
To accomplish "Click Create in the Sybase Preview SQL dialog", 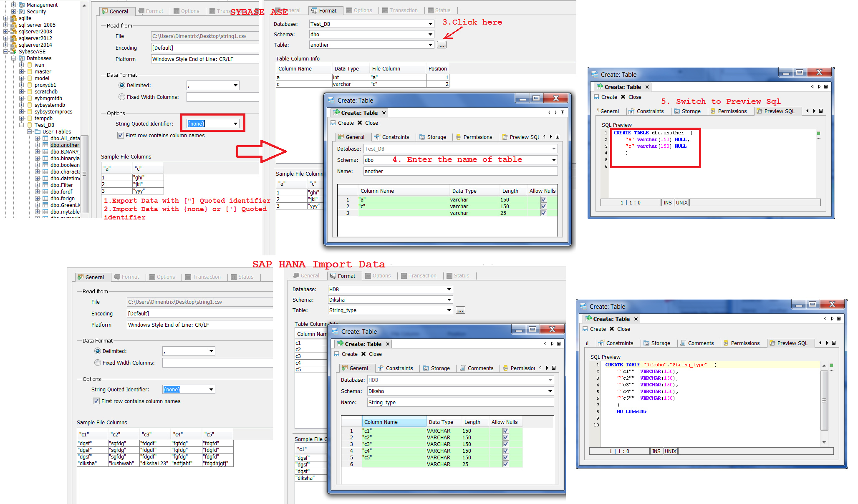I will tap(606, 97).
